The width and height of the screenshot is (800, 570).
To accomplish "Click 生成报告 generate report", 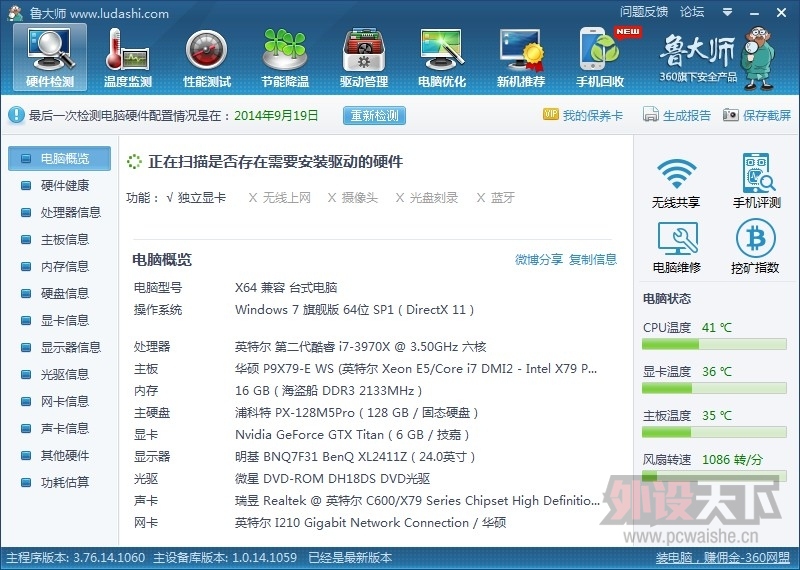I will pyautogui.click(x=677, y=115).
